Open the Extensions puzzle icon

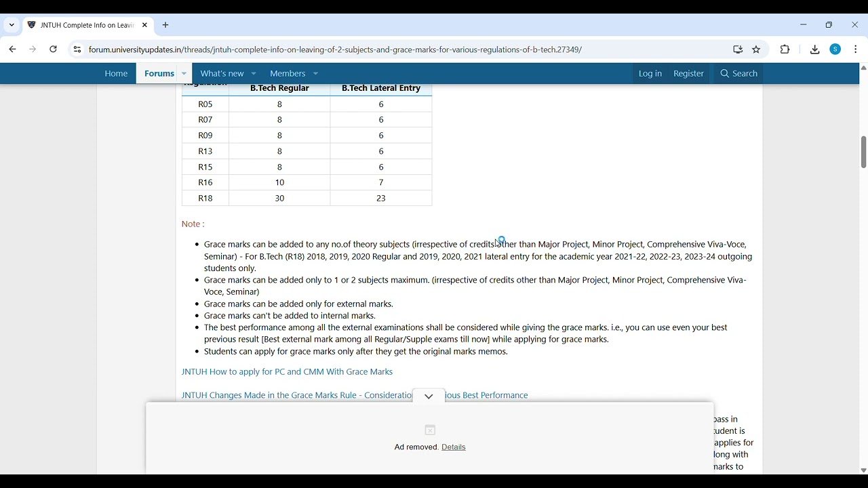[x=785, y=49]
